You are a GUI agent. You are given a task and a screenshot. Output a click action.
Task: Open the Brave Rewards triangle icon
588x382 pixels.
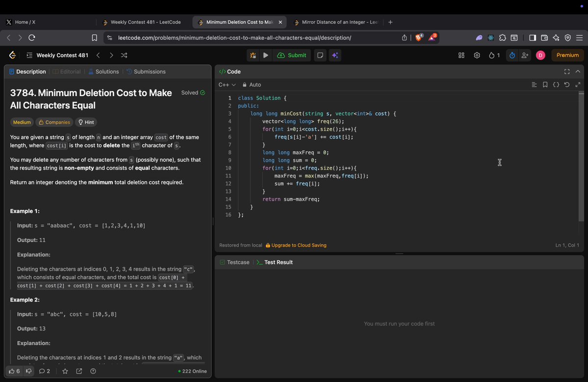(x=433, y=37)
